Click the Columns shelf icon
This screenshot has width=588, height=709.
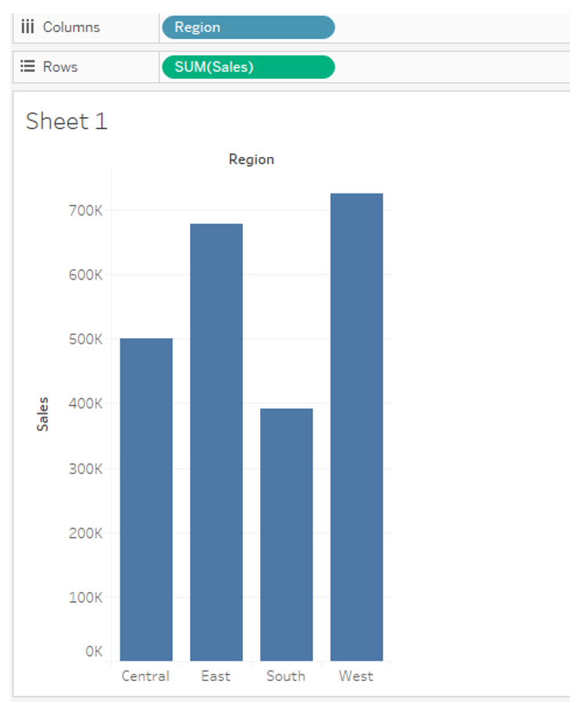click(x=27, y=27)
